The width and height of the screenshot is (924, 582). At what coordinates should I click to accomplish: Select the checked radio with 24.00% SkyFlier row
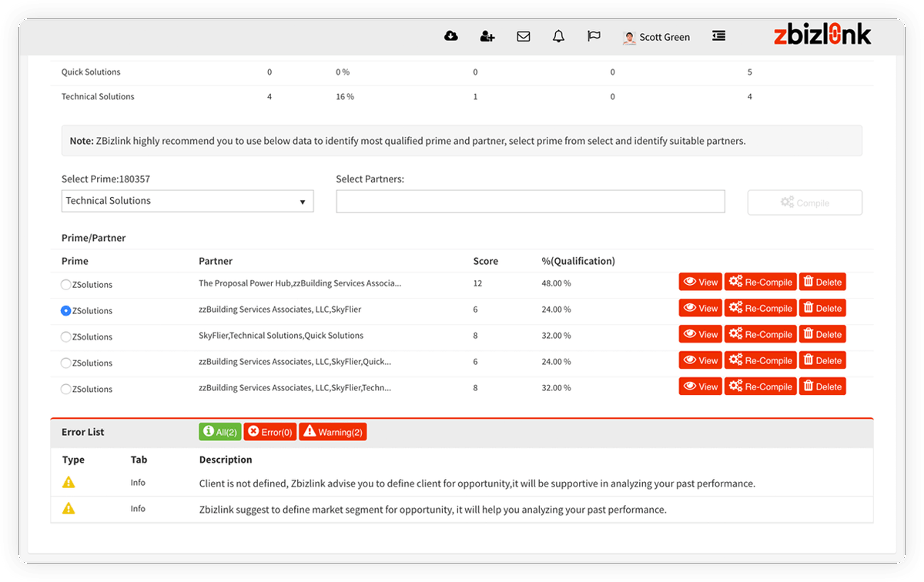coord(66,311)
